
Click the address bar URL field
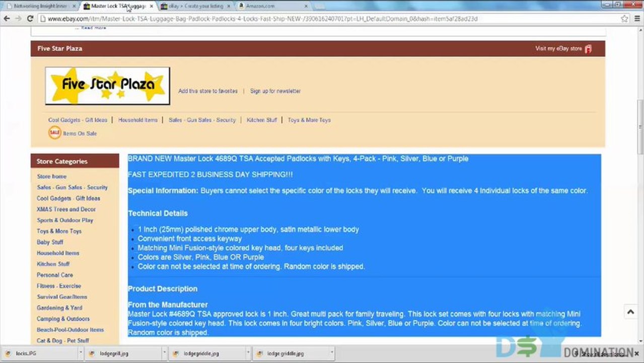tap(327, 19)
